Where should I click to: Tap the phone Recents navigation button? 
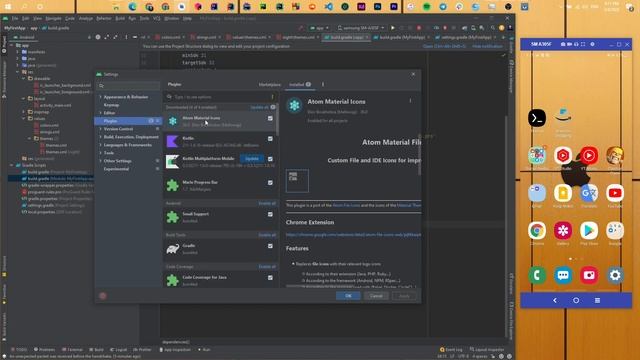pos(597,300)
